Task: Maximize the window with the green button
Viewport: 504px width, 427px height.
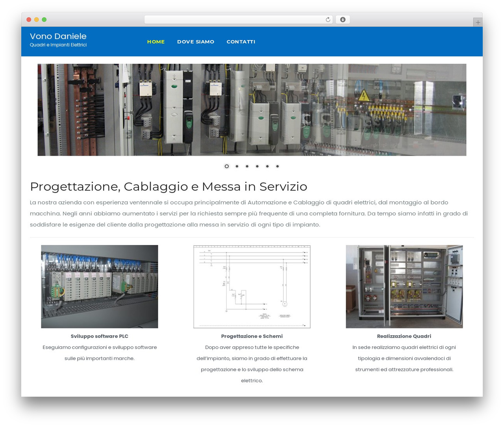Action: [44, 20]
